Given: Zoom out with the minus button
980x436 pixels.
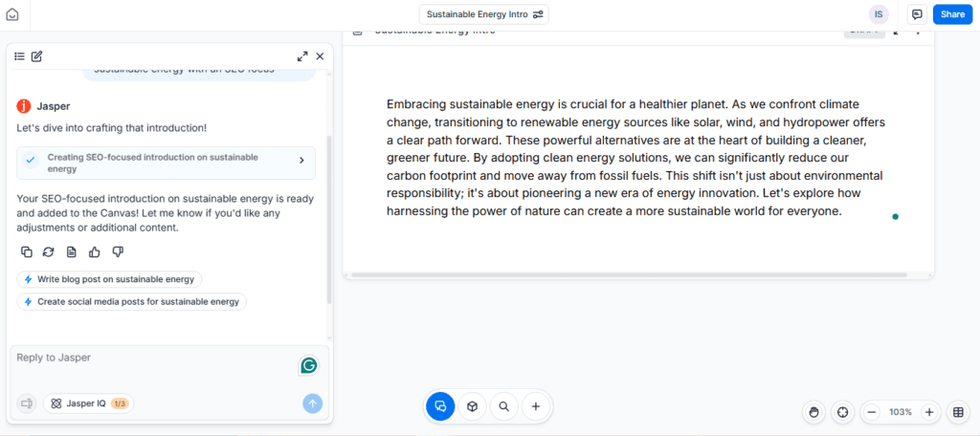Looking at the screenshot, I should click(873, 412).
